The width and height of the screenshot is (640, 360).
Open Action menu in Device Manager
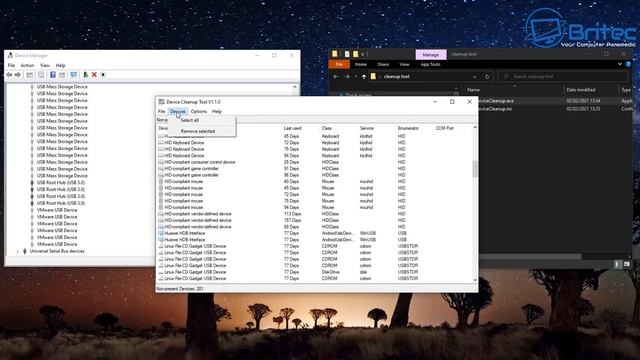click(27, 65)
